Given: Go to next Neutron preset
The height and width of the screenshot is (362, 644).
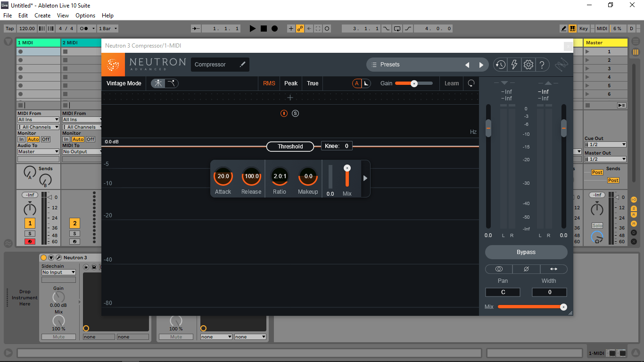Looking at the screenshot, I should pos(481,65).
